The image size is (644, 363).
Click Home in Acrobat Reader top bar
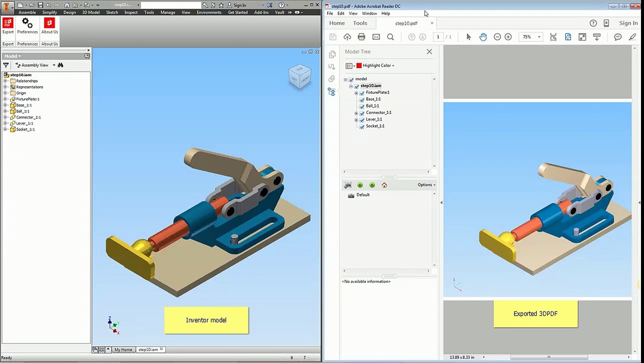(x=337, y=23)
